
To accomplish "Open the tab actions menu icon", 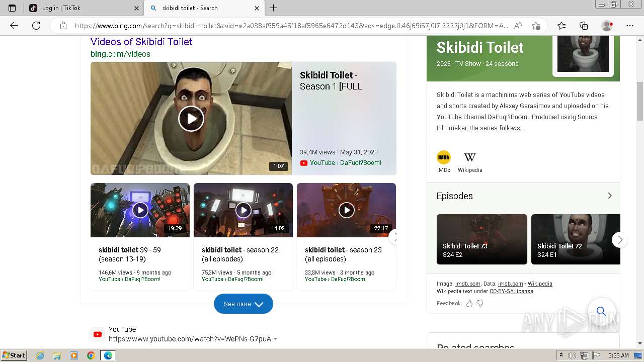I will 12,8.
